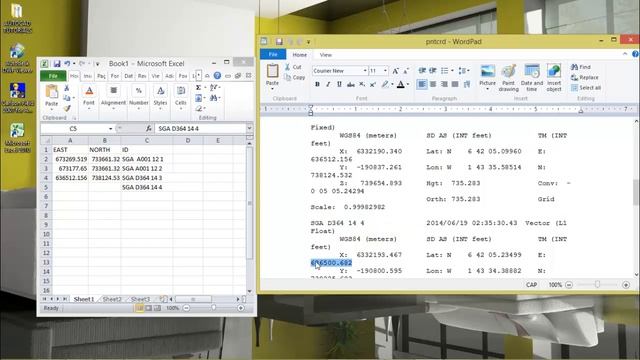
Task: Click the Excel Undo icon
Action: [67, 64]
